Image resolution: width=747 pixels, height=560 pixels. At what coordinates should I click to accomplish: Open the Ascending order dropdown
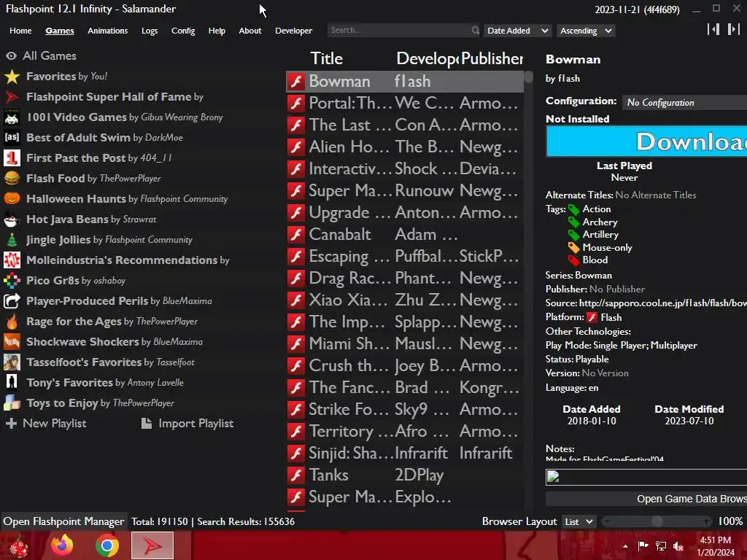point(586,31)
